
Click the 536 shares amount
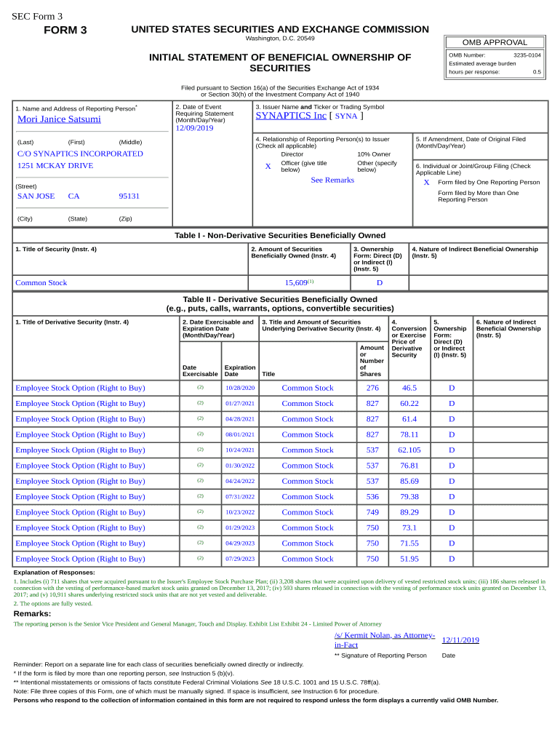pos(372,496)
